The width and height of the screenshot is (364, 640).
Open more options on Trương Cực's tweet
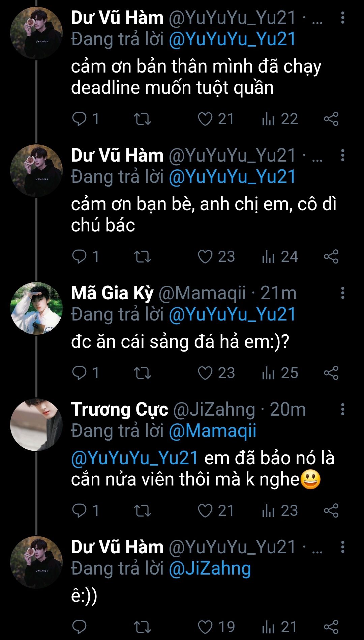click(342, 409)
